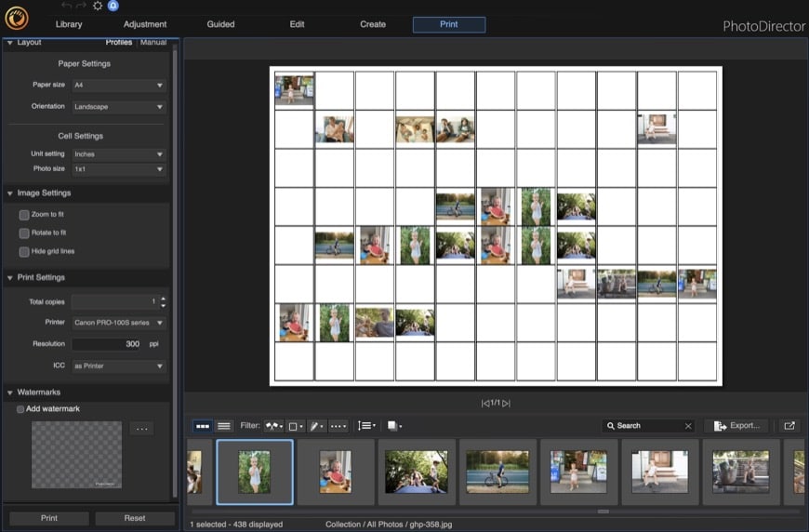Image resolution: width=809 pixels, height=532 pixels.
Task: Select cyclist on road filmstrip thumbnail
Action: coord(497,472)
